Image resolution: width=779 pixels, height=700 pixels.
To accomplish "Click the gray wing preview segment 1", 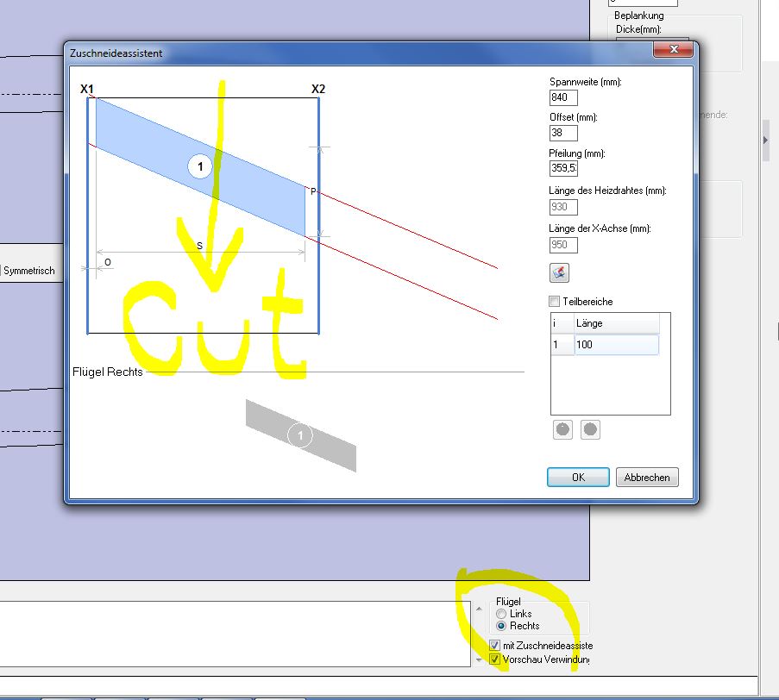I will [x=300, y=436].
